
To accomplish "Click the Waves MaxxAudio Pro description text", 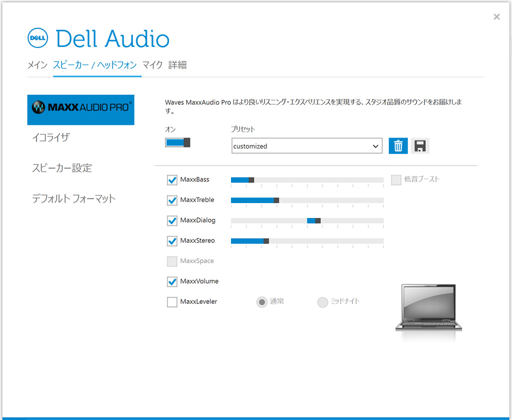I will tap(313, 106).
